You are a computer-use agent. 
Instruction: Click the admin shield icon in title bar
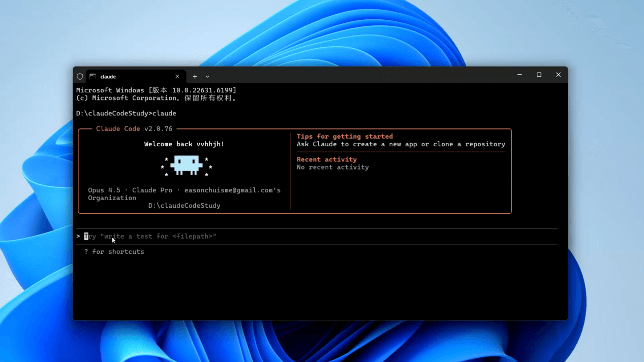[x=80, y=77]
